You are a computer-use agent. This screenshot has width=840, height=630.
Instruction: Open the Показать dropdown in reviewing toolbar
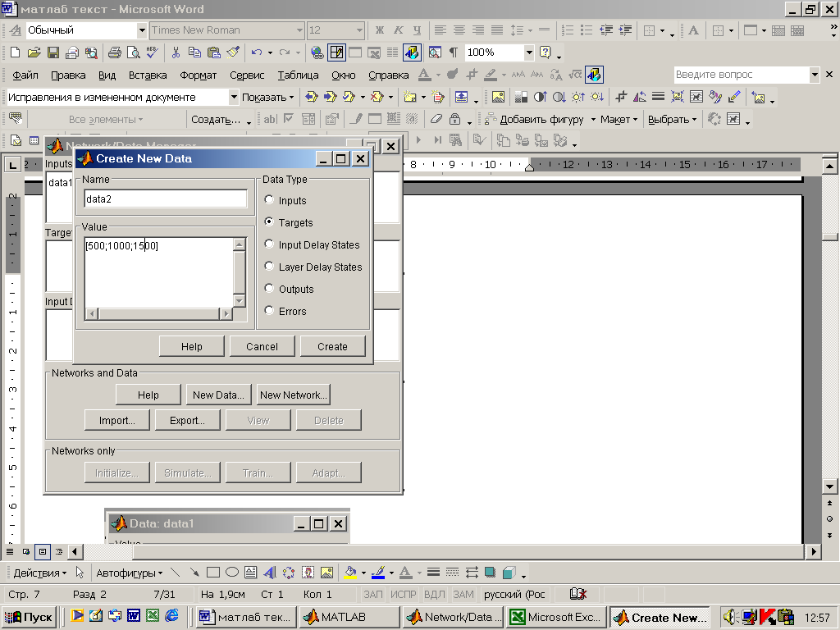[x=268, y=98]
